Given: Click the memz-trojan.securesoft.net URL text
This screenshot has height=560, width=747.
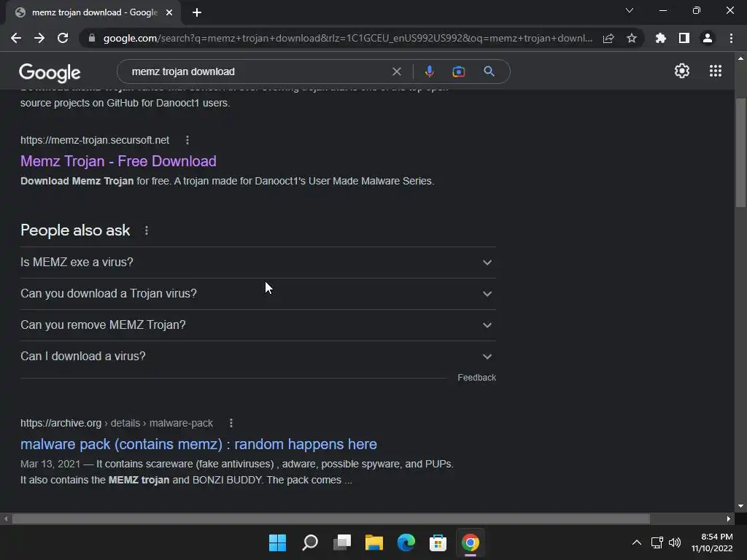Looking at the screenshot, I should pos(95,140).
